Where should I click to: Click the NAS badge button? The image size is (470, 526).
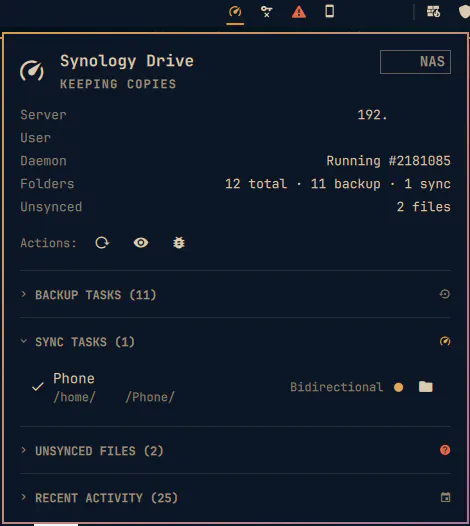(x=415, y=62)
